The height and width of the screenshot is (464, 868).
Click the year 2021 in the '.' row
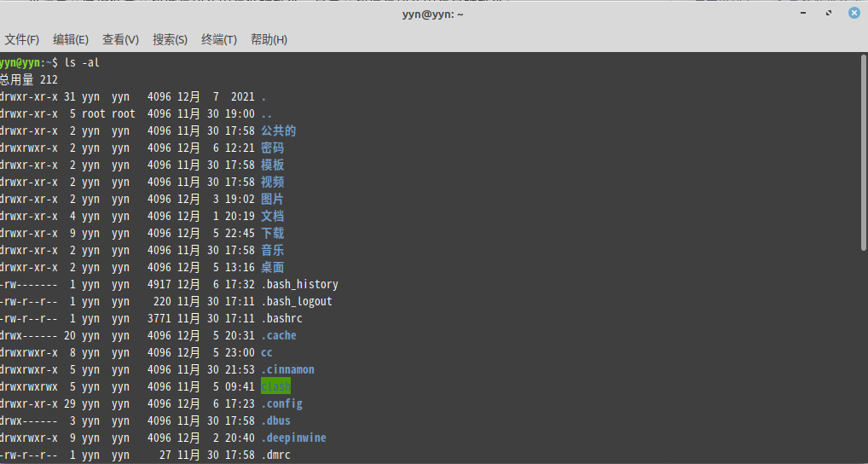(x=242, y=97)
